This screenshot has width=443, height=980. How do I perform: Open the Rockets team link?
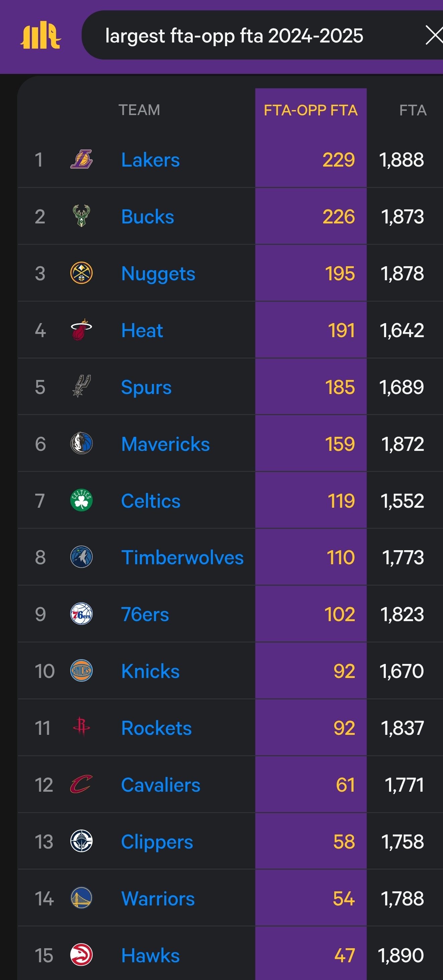click(x=156, y=728)
